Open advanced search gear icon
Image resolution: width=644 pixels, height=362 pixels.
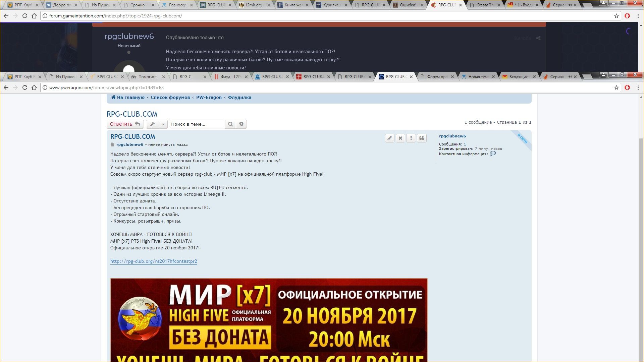(x=241, y=124)
